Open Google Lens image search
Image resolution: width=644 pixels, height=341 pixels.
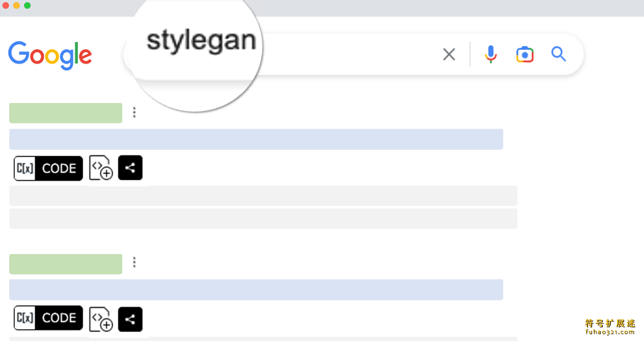click(x=525, y=55)
